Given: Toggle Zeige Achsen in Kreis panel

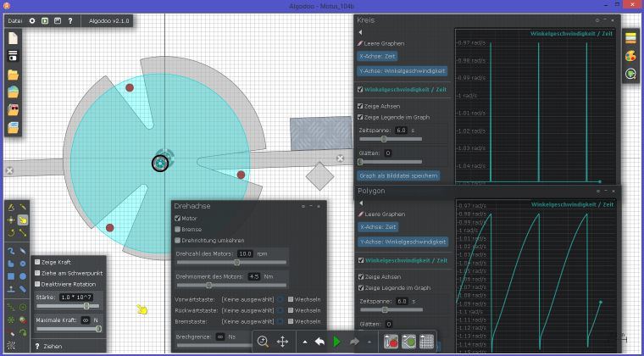Looking at the screenshot, I should 360,106.
